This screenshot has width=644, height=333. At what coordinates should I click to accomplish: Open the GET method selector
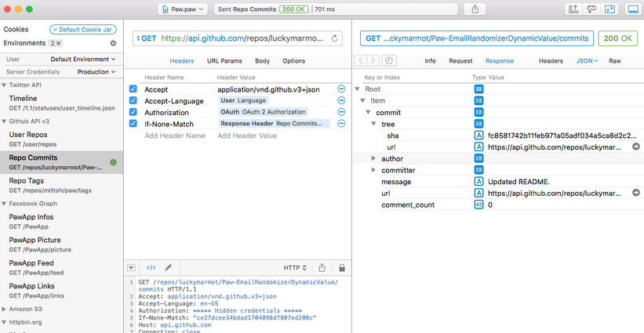[147, 38]
